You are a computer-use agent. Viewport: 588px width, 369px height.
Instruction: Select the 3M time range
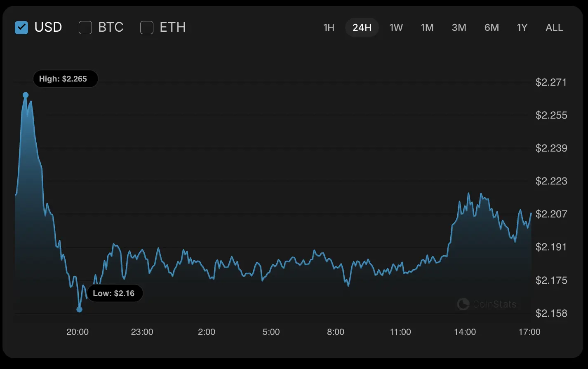[459, 28]
